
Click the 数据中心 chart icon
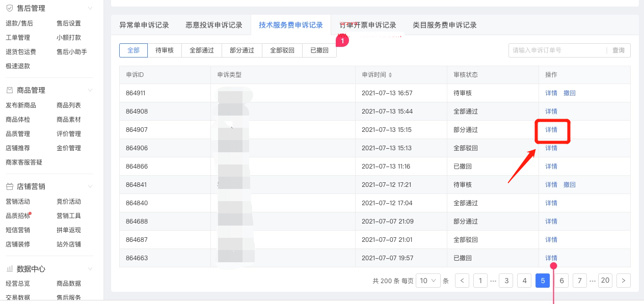(x=9, y=269)
